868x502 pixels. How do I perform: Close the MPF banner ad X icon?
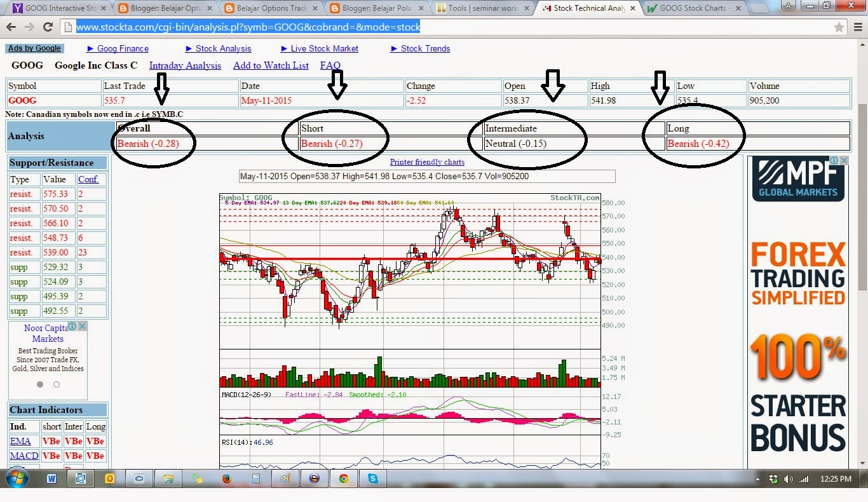pyautogui.click(x=844, y=161)
